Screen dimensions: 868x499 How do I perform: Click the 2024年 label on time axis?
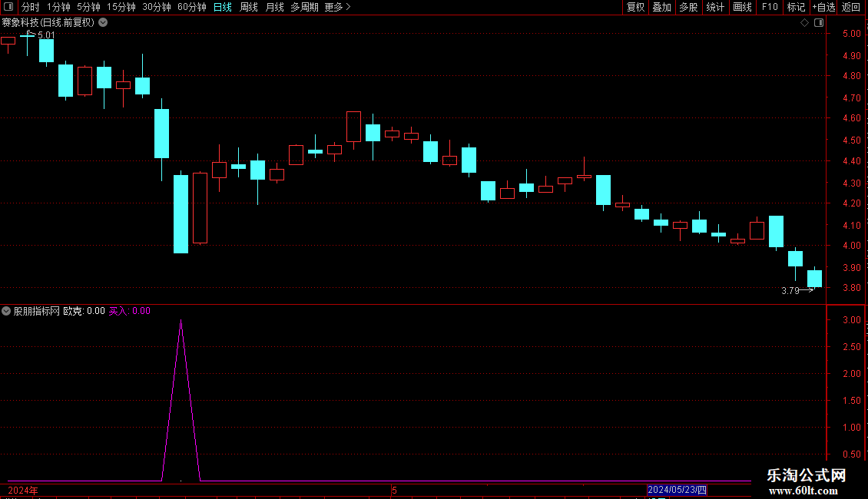[x=23, y=490]
